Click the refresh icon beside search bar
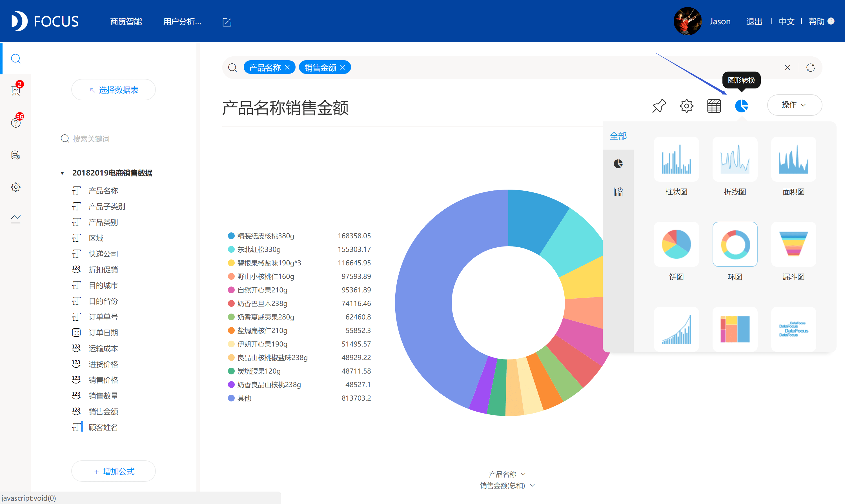The image size is (845, 504). pos(811,67)
